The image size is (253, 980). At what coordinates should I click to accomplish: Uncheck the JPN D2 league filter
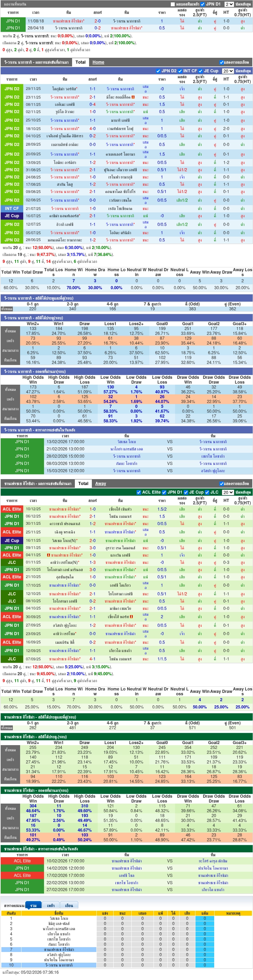pyautogui.click(x=158, y=71)
